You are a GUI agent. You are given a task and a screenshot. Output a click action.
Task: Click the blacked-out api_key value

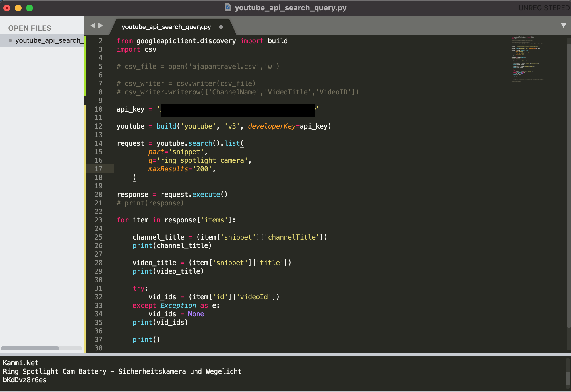click(238, 110)
